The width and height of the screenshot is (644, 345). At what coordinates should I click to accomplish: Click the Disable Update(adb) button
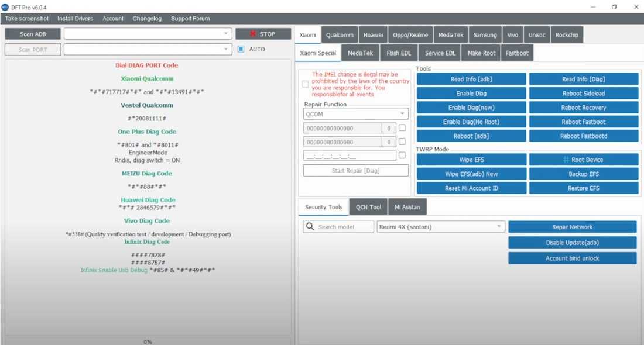tap(572, 243)
